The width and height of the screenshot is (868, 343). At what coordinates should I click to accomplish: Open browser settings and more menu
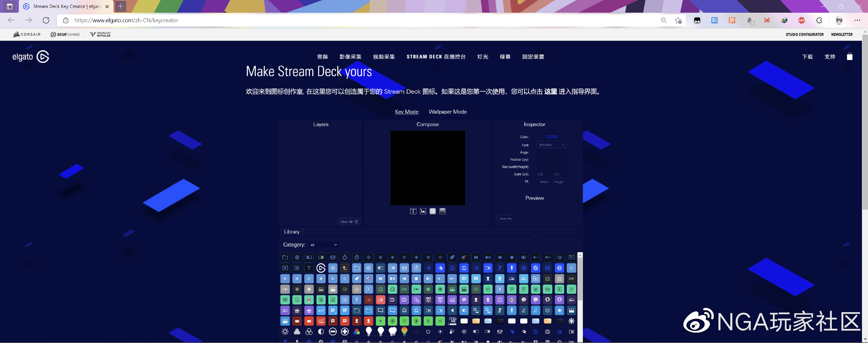tap(857, 20)
